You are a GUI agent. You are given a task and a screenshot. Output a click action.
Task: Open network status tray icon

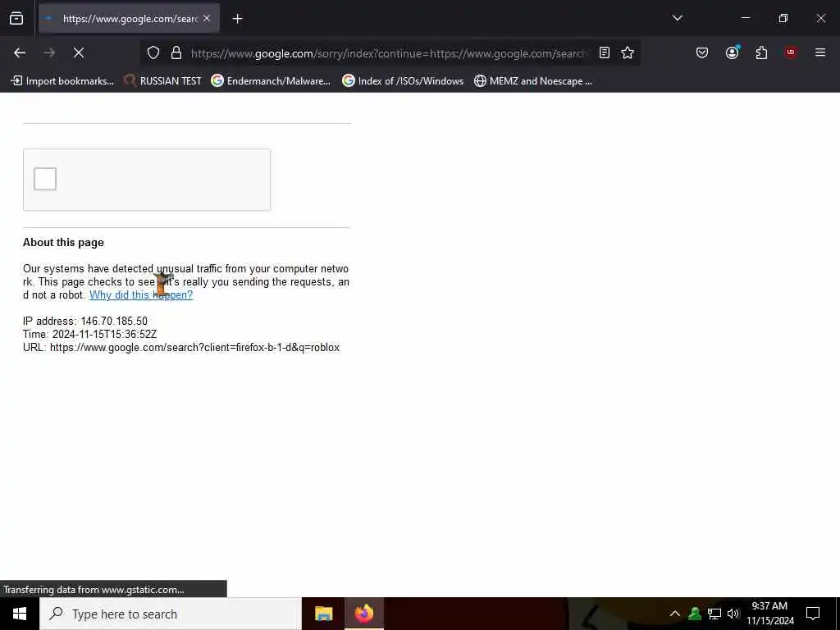pyautogui.click(x=714, y=614)
